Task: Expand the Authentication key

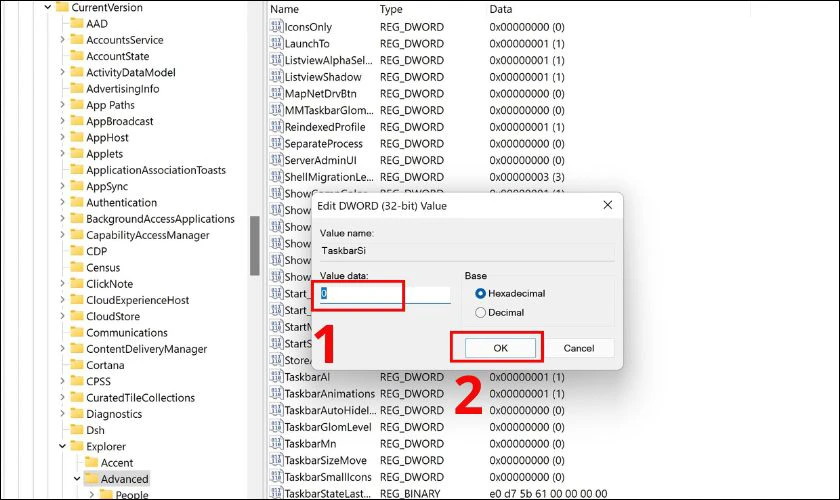Action: coord(62,202)
